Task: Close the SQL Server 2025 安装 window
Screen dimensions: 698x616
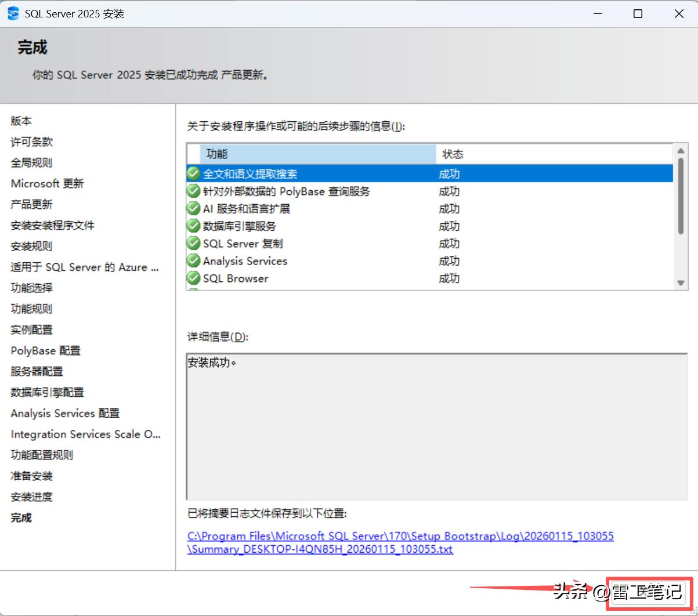Action: point(679,14)
